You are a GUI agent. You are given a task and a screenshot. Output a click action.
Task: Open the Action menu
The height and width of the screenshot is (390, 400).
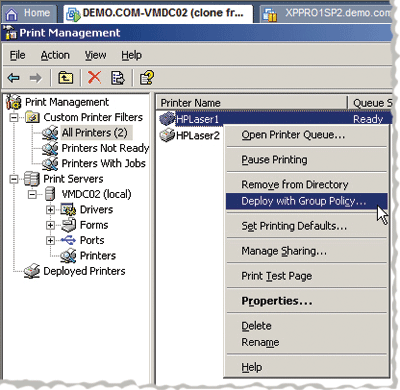(x=55, y=55)
